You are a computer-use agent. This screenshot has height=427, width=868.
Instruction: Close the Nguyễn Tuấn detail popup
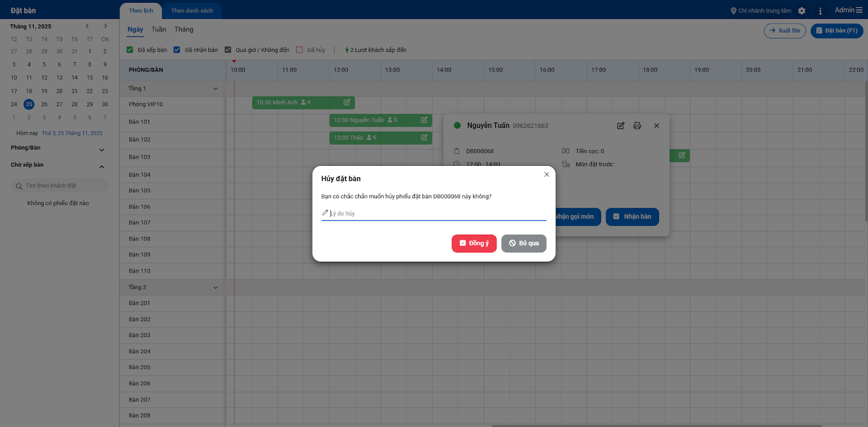pyautogui.click(x=656, y=126)
